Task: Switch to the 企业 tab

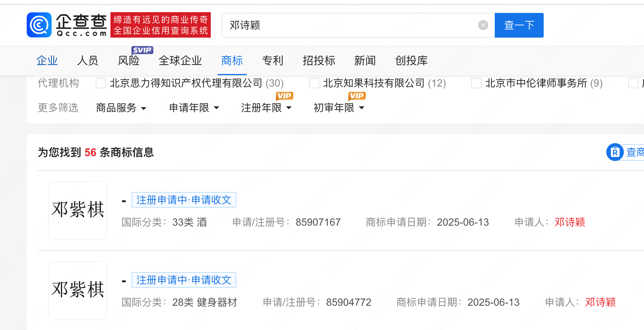Action: pos(47,61)
